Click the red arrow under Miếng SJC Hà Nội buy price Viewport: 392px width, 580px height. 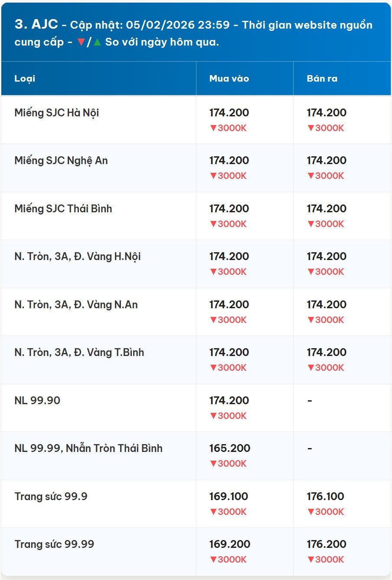[213, 128]
